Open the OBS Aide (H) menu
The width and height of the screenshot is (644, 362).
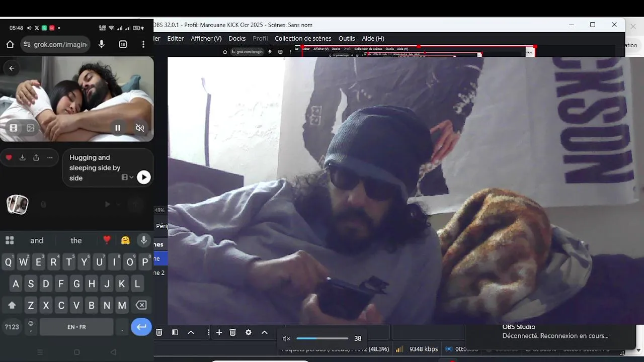click(373, 38)
